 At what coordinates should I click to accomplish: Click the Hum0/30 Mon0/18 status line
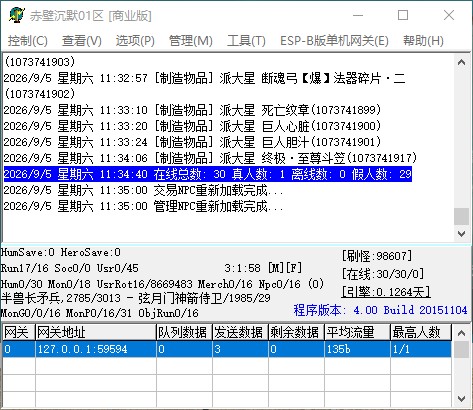point(162,284)
